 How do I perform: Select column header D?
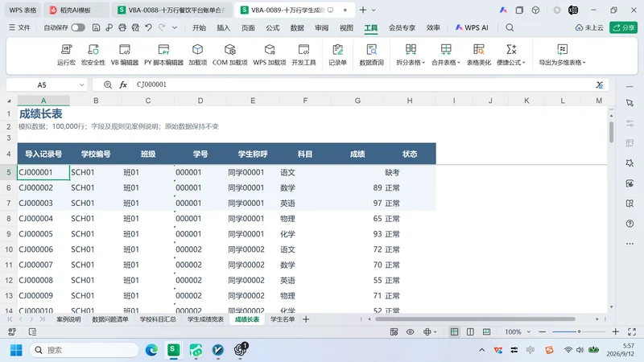(x=200, y=101)
